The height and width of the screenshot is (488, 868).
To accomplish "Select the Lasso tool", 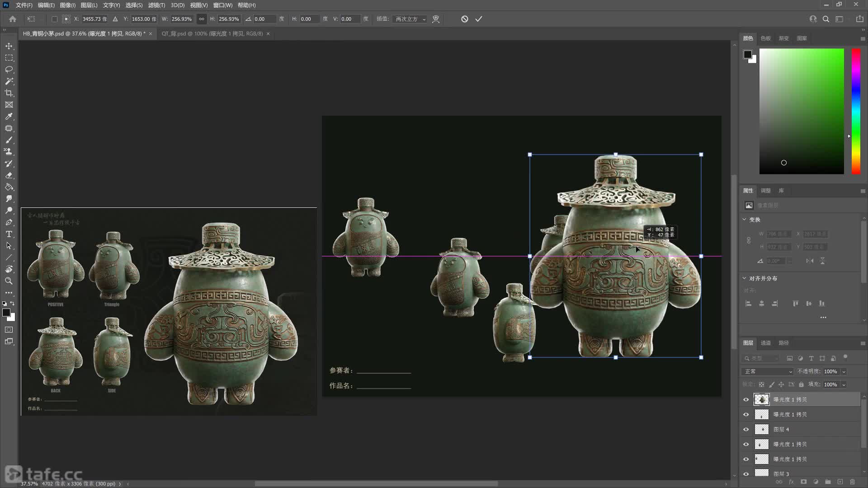I will pyautogui.click(x=9, y=70).
